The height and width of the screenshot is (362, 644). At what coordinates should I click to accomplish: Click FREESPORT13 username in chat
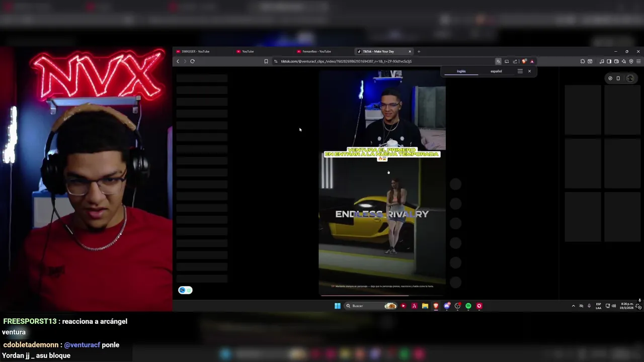tap(30, 321)
